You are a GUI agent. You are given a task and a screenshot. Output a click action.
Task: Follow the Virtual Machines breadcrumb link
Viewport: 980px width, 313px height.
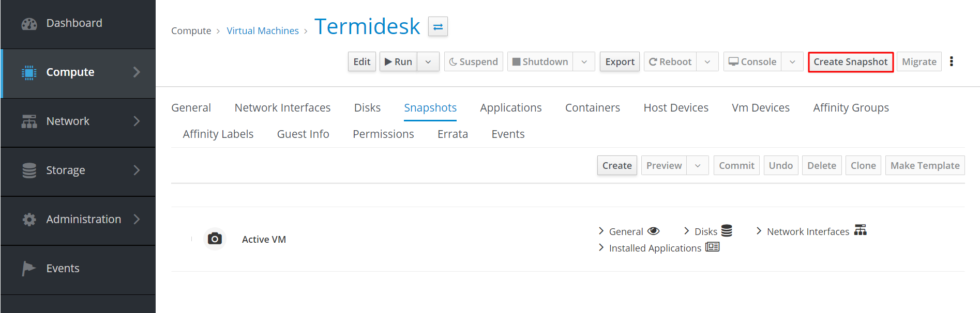click(x=263, y=31)
